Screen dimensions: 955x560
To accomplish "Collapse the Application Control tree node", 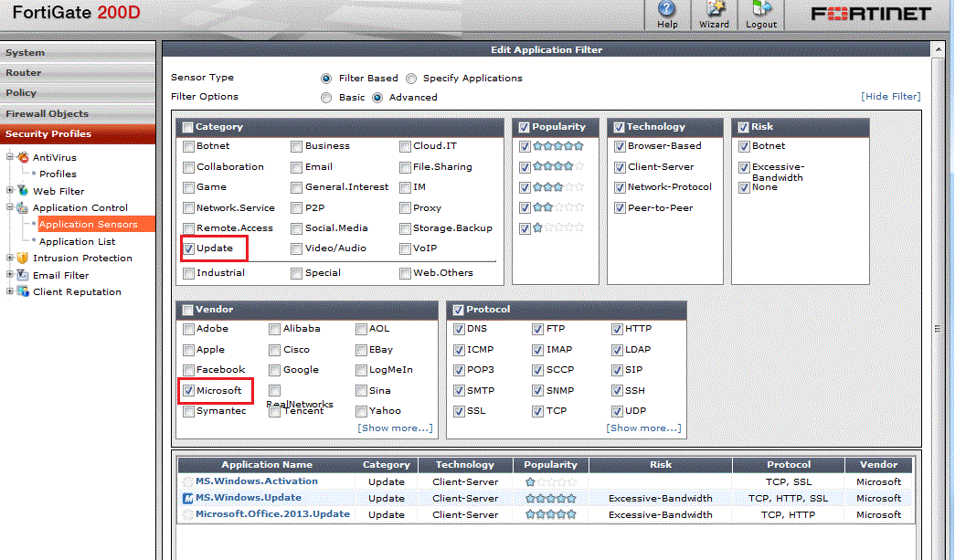I will (10, 207).
